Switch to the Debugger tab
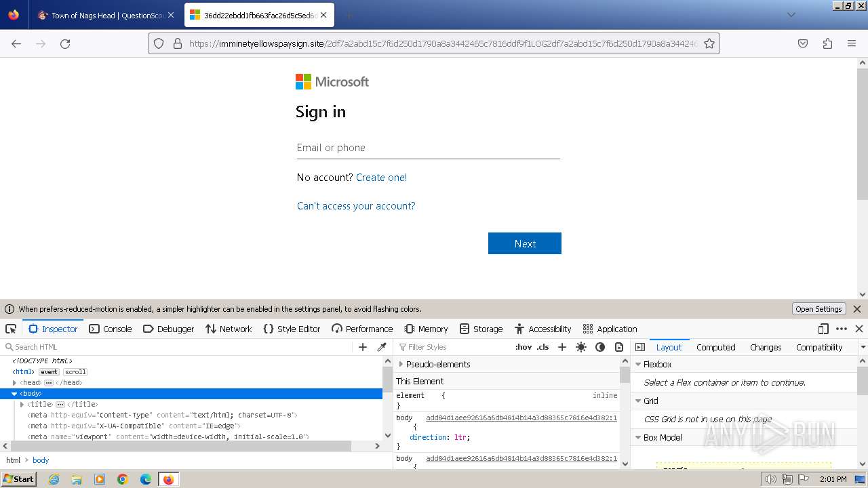This screenshot has height=488, width=868. pos(169,329)
